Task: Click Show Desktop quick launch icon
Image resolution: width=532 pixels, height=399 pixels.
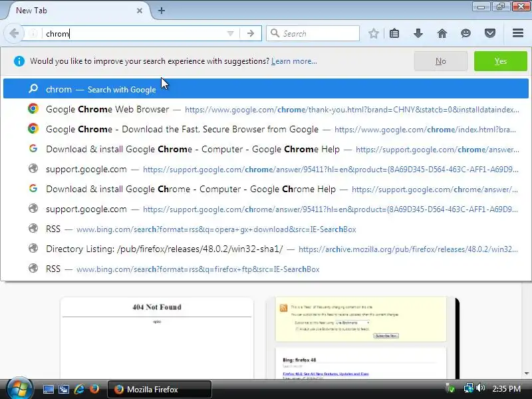Action: (48, 389)
